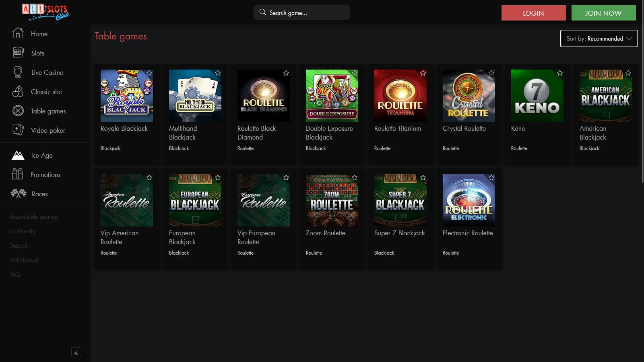Image resolution: width=644 pixels, height=362 pixels.
Task: Open Royale Blackjack game thumbnail
Action: (127, 96)
